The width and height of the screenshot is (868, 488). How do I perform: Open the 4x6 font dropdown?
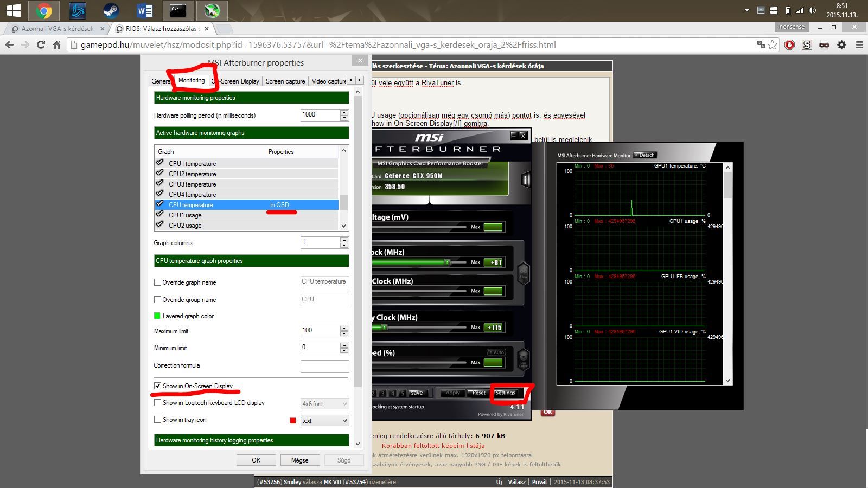[324, 404]
